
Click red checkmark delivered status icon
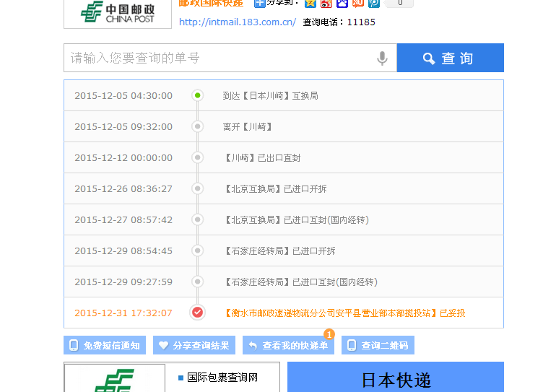pos(197,313)
